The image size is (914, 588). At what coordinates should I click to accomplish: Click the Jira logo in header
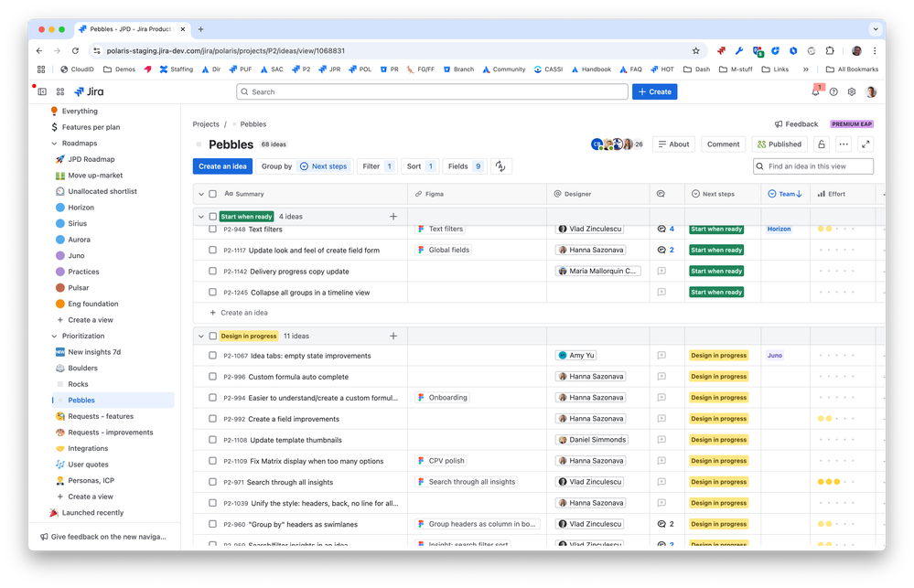pyautogui.click(x=89, y=91)
